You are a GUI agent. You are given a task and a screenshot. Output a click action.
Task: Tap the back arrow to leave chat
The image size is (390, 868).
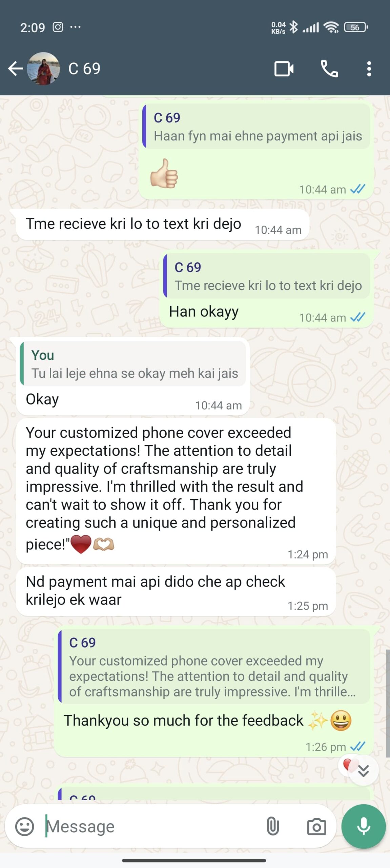15,69
